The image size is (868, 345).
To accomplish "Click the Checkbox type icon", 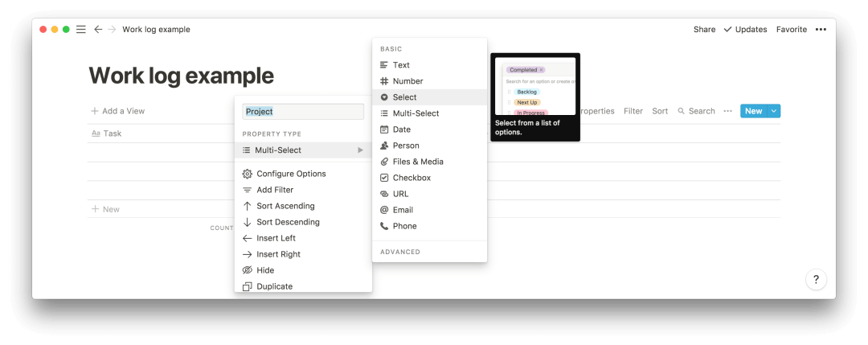I will click(384, 177).
